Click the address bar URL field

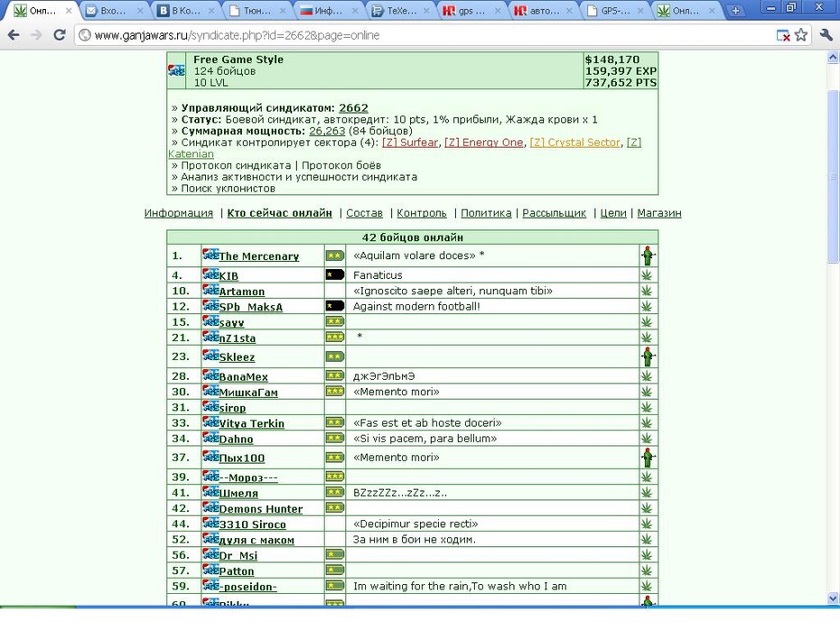pos(424,35)
